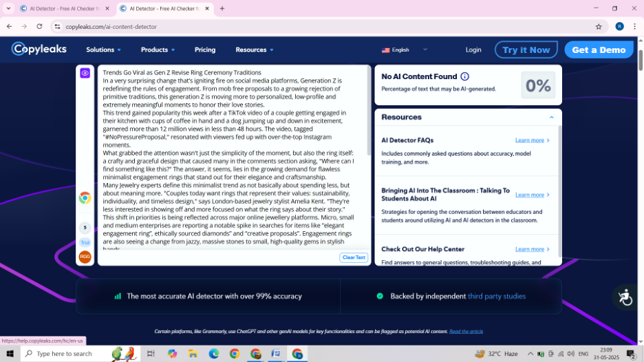
Task: Collapse the Resources panel chevron
Action: (552, 117)
